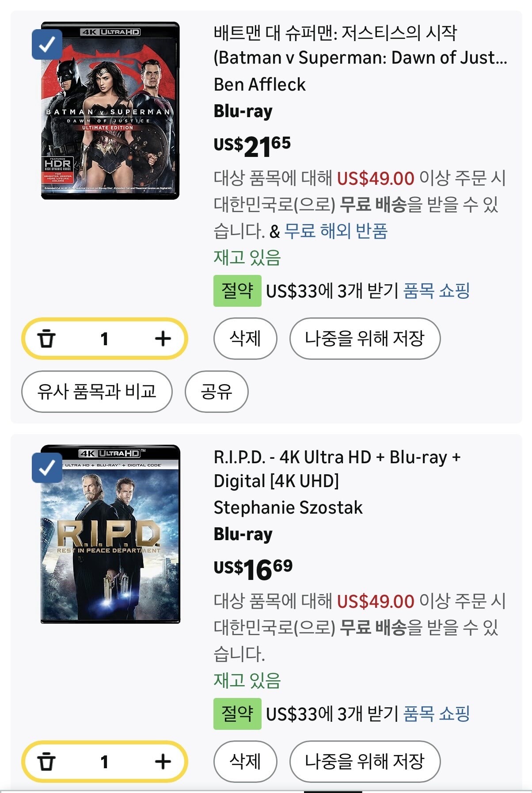Tap the quantity number for Batman v Superman
Image resolution: width=532 pixels, height=793 pixels.
click(104, 339)
